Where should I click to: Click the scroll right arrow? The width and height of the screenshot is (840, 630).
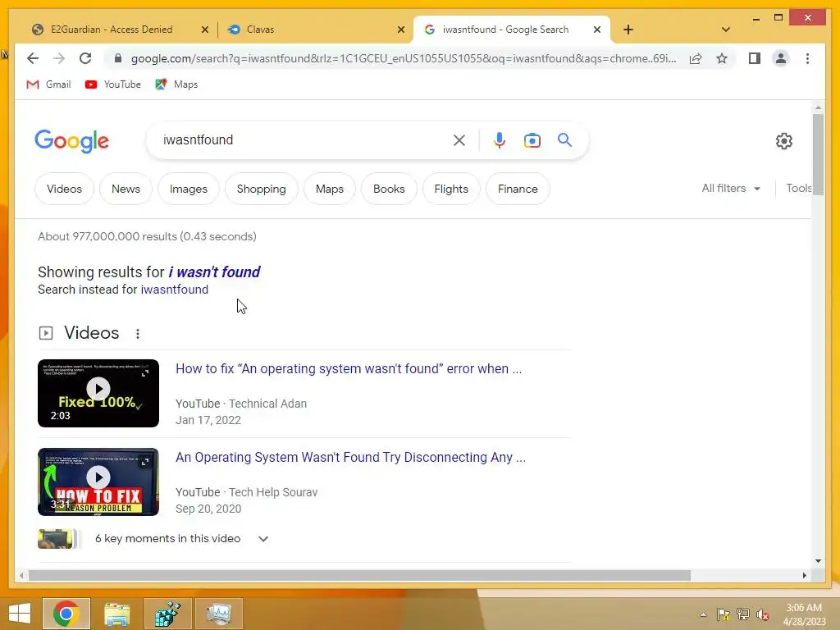[805, 575]
